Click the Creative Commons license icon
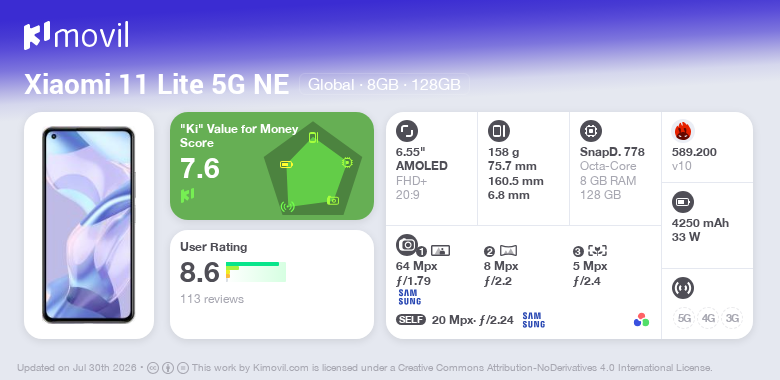The height and width of the screenshot is (380, 780). coord(153,368)
